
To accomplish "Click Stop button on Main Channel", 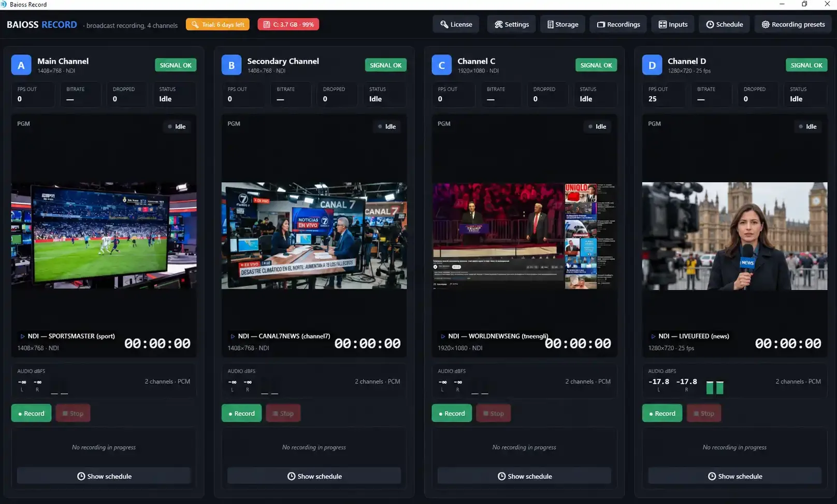I will click(73, 413).
